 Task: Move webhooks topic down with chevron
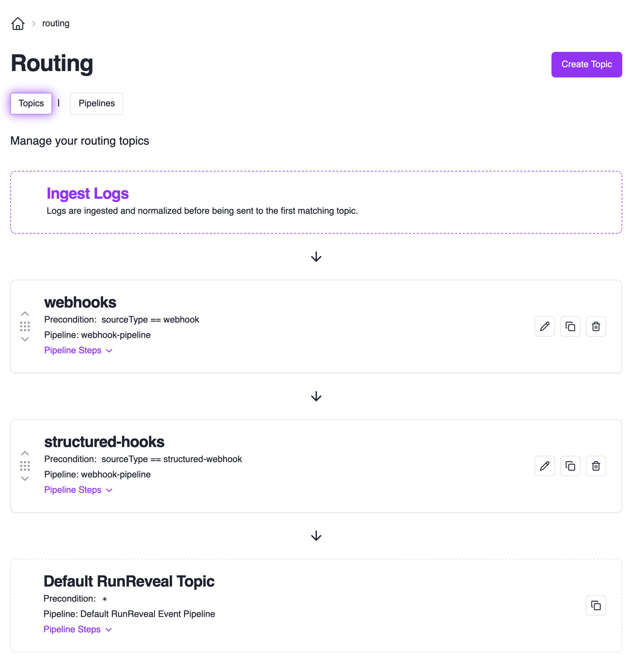pos(25,339)
